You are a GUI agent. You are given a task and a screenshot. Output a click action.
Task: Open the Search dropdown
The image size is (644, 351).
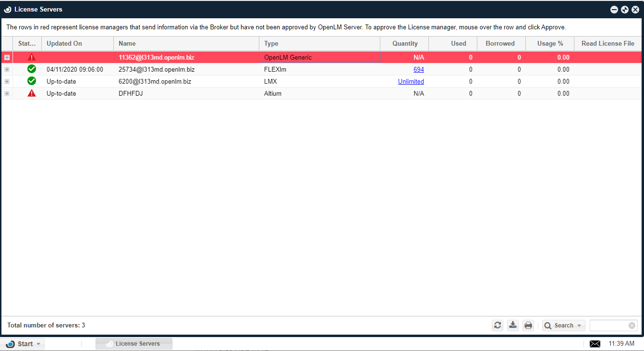pyautogui.click(x=563, y=326)
